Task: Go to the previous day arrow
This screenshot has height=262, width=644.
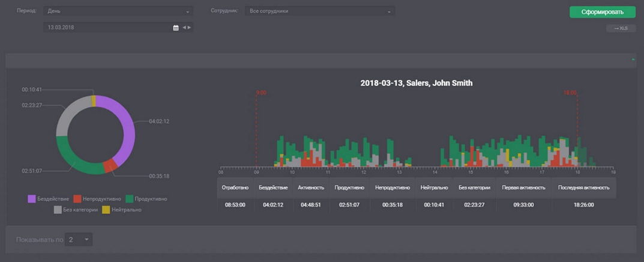Action: pos(184,28)
